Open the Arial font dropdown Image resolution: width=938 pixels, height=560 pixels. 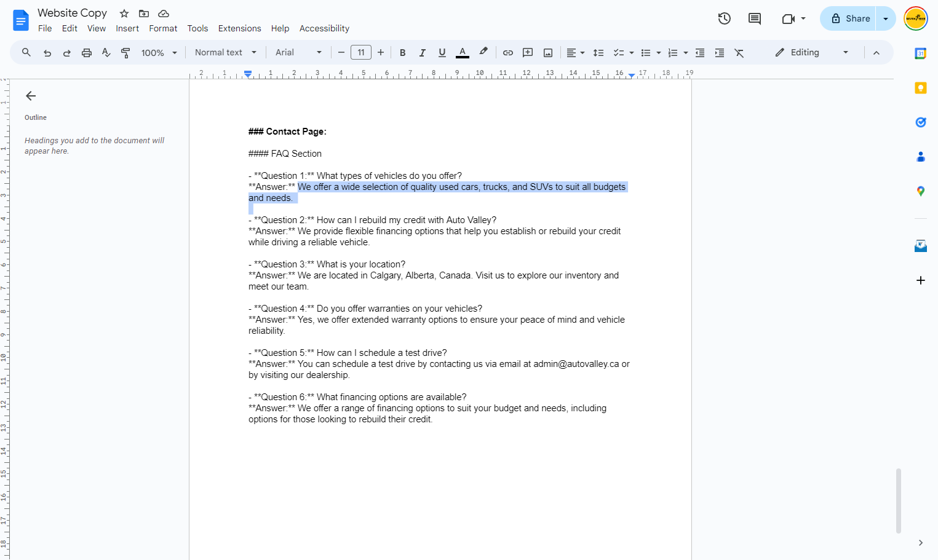[298, 53]
